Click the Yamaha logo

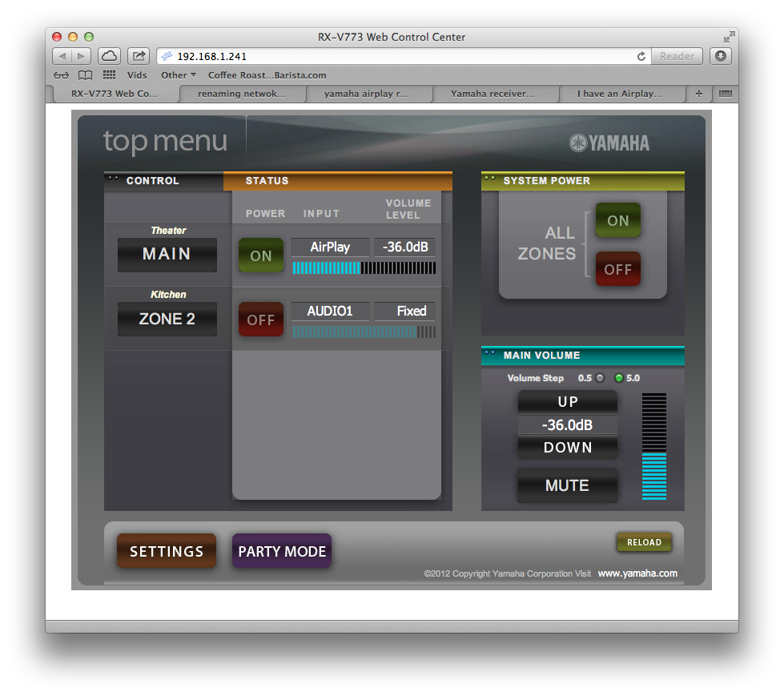coord(609,143)
